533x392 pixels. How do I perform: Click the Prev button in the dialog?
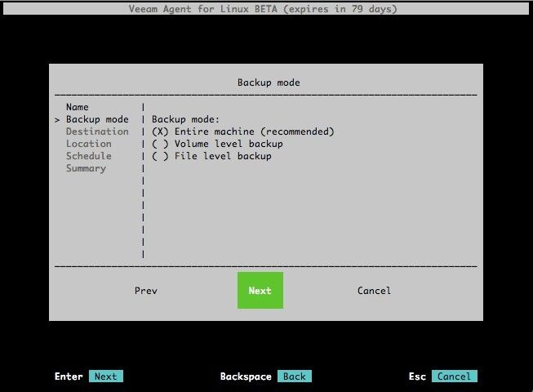click(x=146, y=291)
